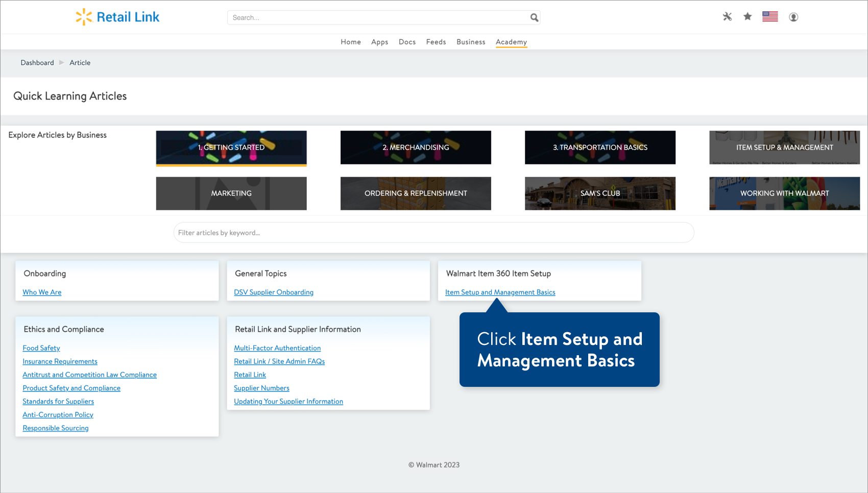Open Antitrust and Competition Law Compliance

[89, 375]
